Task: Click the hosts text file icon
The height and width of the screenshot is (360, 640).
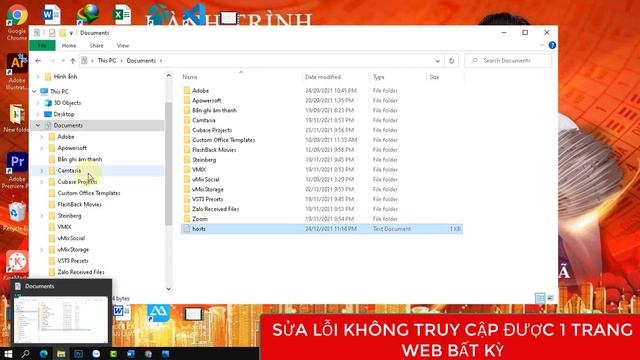Action: (x=187, y=229)
